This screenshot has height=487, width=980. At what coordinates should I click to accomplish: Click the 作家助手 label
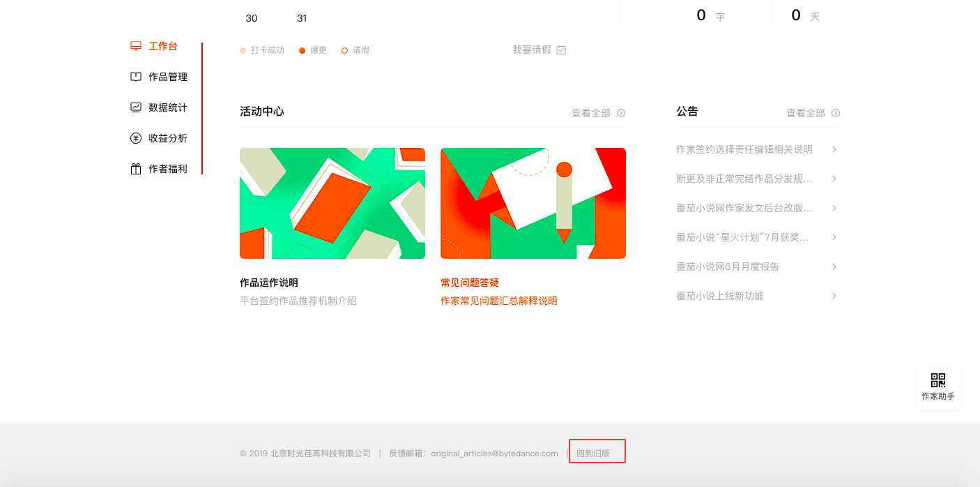(938, 396)
